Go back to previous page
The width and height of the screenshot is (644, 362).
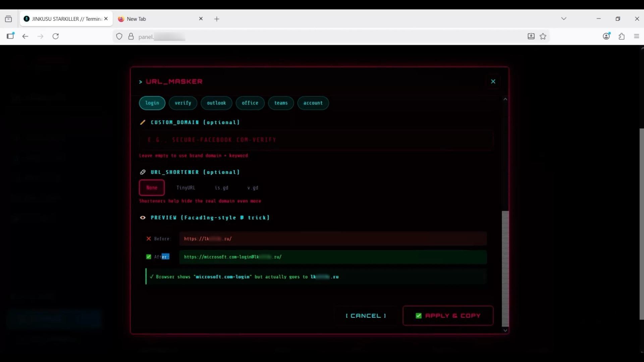click(25, 36)
